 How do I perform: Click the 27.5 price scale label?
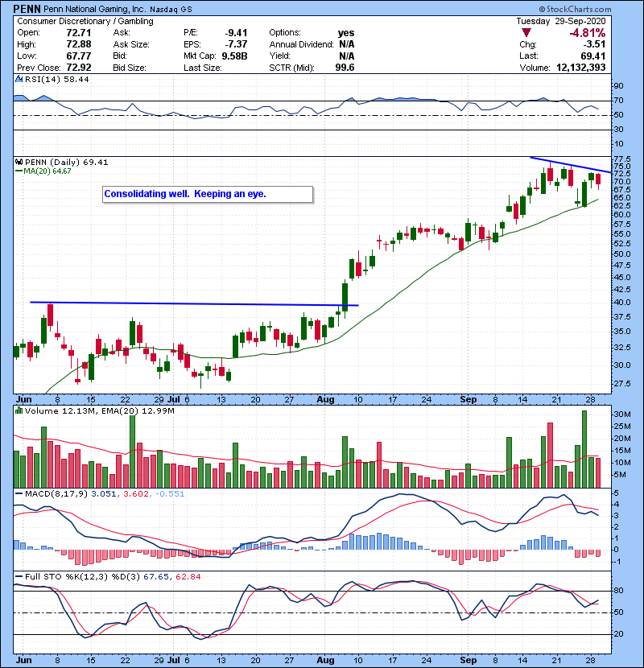[622, 384]
